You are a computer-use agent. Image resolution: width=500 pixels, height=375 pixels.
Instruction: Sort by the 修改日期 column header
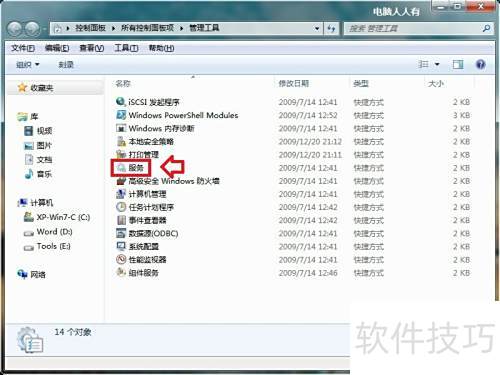click(294, 83)
